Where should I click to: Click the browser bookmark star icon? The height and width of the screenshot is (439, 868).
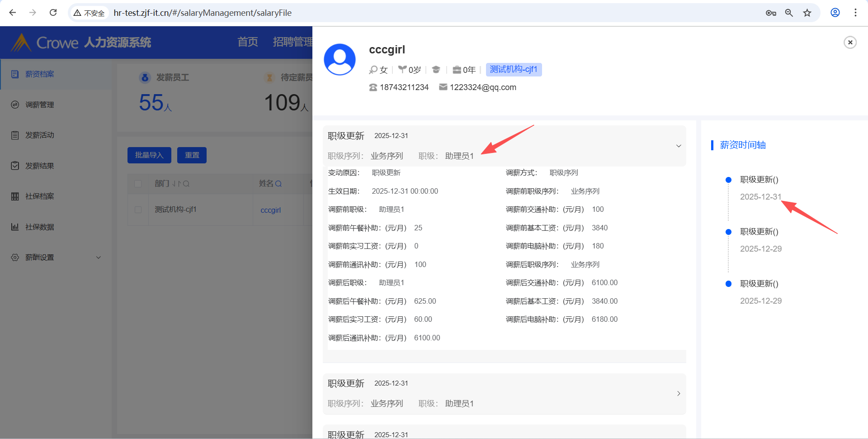807,13
